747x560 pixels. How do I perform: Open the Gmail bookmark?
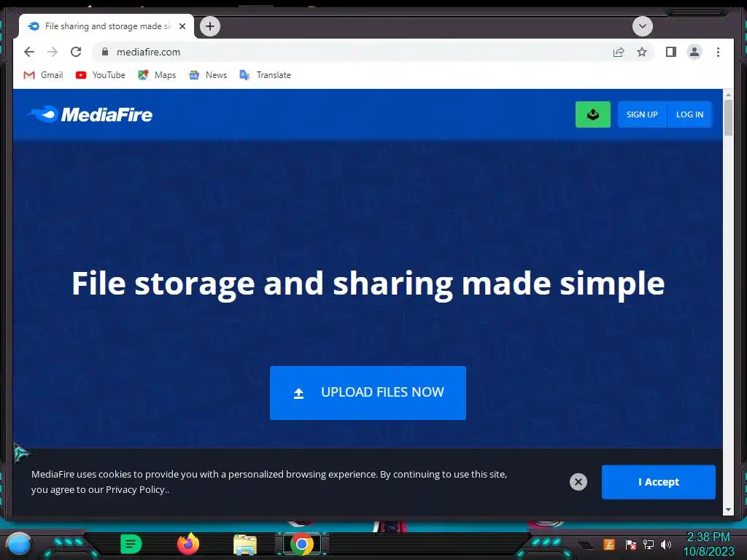tap(43, 75)
